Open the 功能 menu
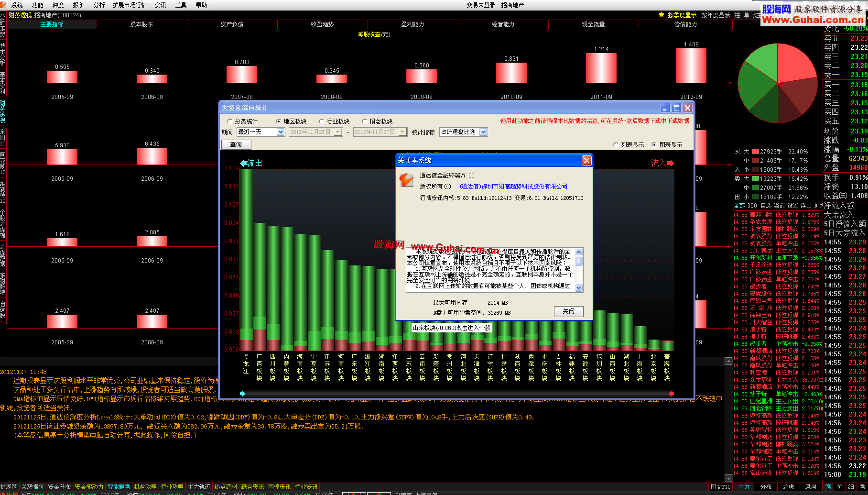Screen dimensions: 868x495 pos(38,5)
